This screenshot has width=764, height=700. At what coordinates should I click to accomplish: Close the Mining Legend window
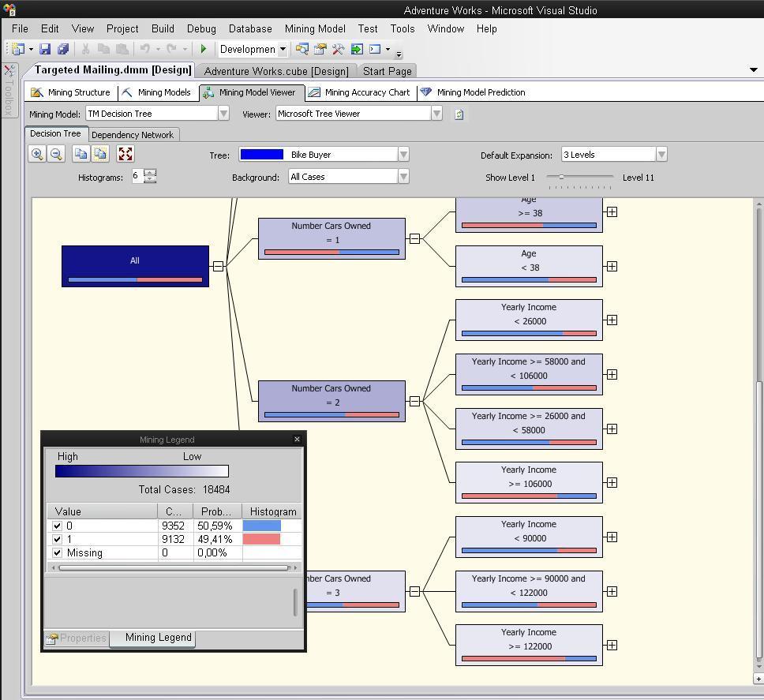298,440
